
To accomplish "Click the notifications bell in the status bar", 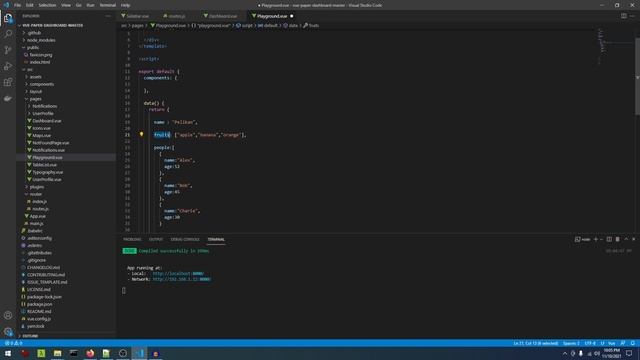I will coord(633,343).
